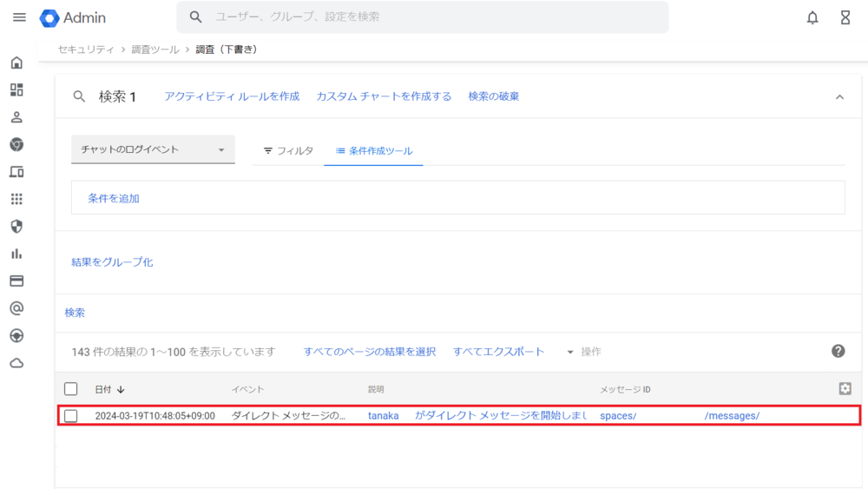The image size is (868, 489).
Task: Collapse the 検索 1 panel chevron
Action: (839, 97)
